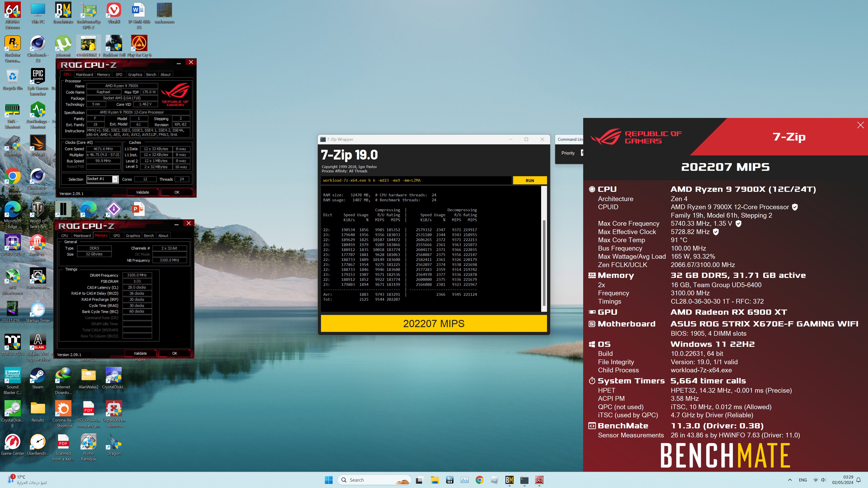Viewport: 868px width, 488px height.
Task: Open Primo Ramdisk shortcut
Action: (88, 447)
